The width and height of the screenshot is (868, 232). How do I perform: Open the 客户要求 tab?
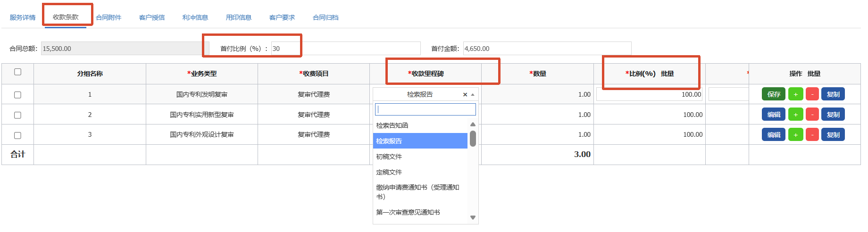(x=282, y=17)
